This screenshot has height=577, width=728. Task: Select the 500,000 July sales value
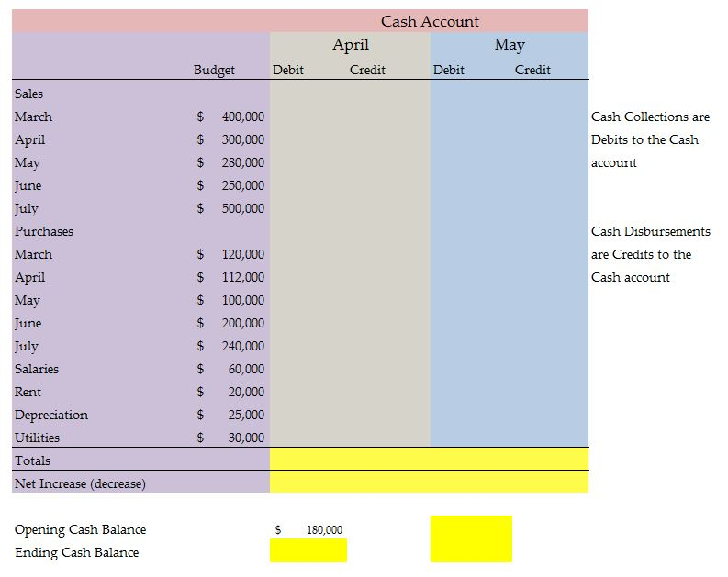point(243,208)
